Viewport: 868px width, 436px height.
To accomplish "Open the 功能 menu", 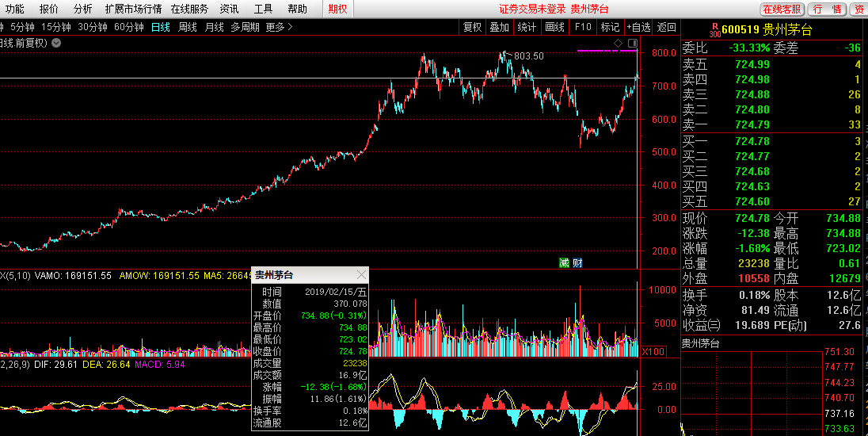I will pyautogui.click(x=15, y=9).
